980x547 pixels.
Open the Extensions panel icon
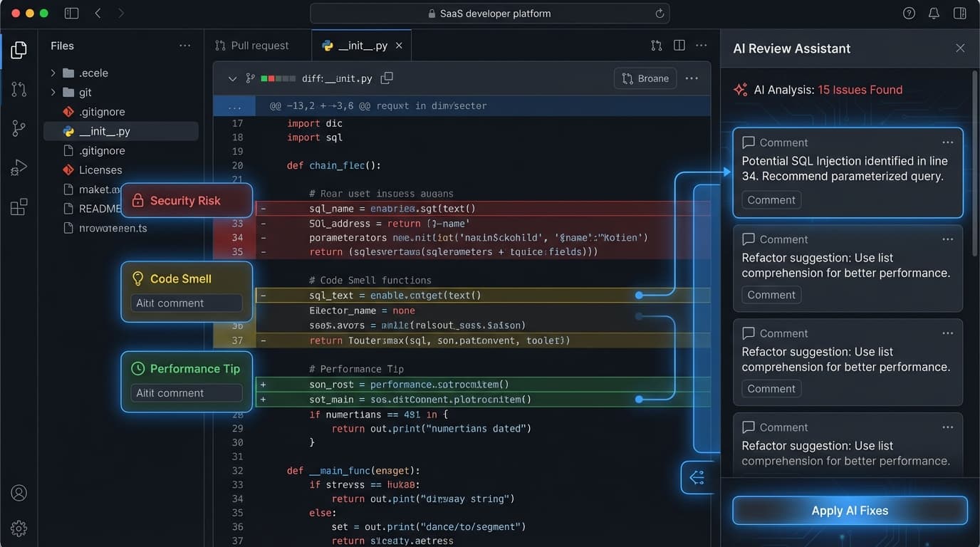(19, 205)
